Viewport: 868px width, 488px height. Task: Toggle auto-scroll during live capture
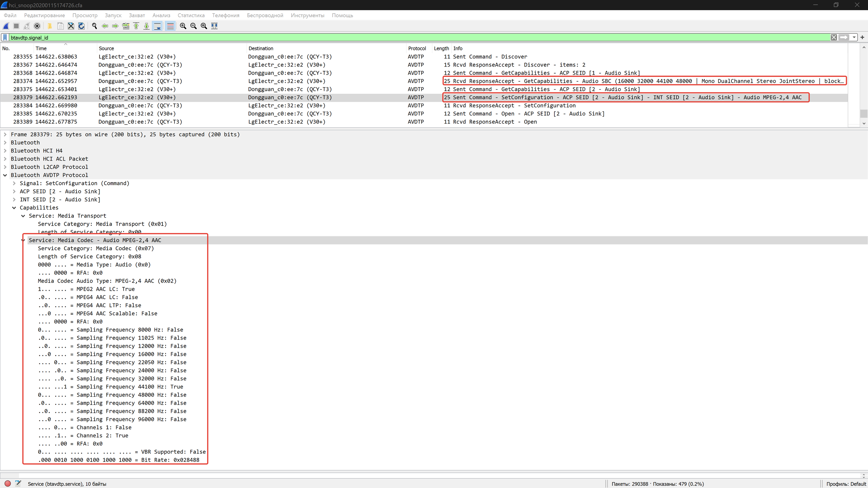pyautogui.click(x=157, y=26)
